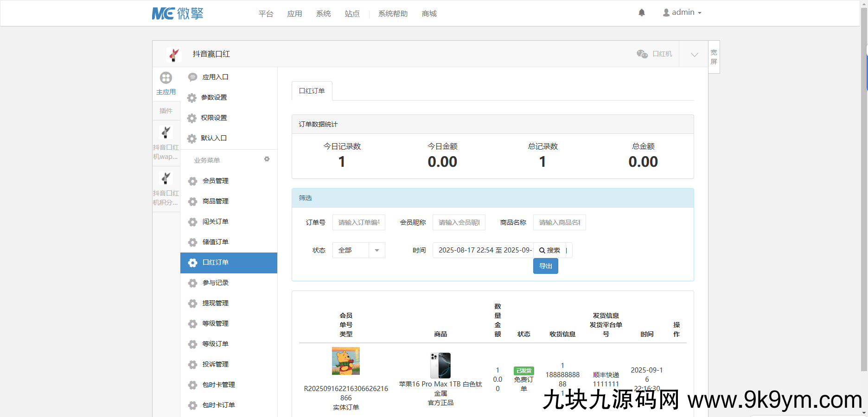868x417 pixels.
Task: Click the 订单号 input field
Action: [x=358, y=222]
